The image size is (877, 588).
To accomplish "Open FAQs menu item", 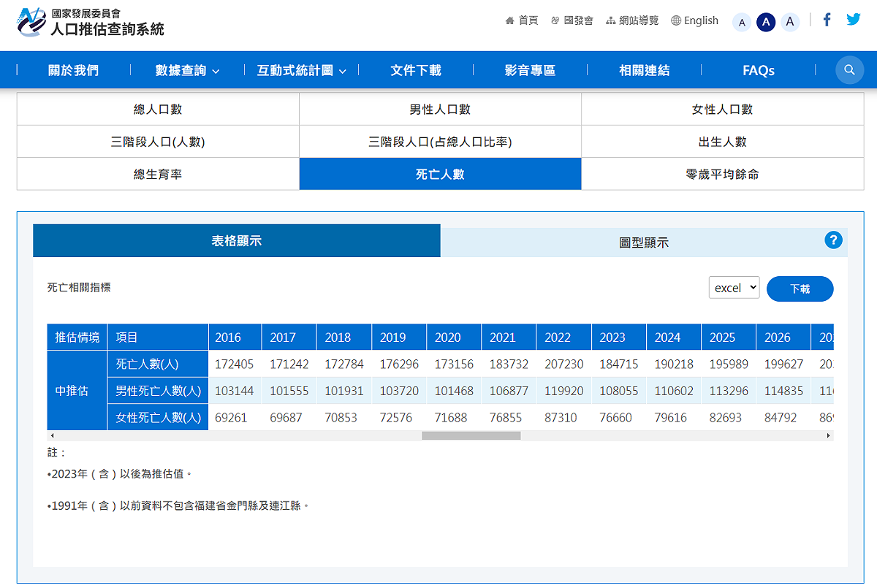I will click(759, 70).
